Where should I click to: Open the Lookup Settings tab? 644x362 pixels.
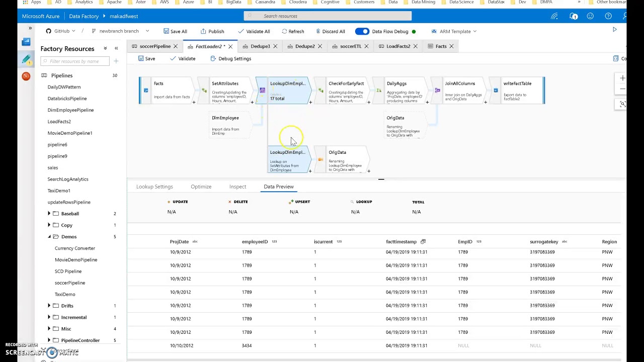point(154,187)
